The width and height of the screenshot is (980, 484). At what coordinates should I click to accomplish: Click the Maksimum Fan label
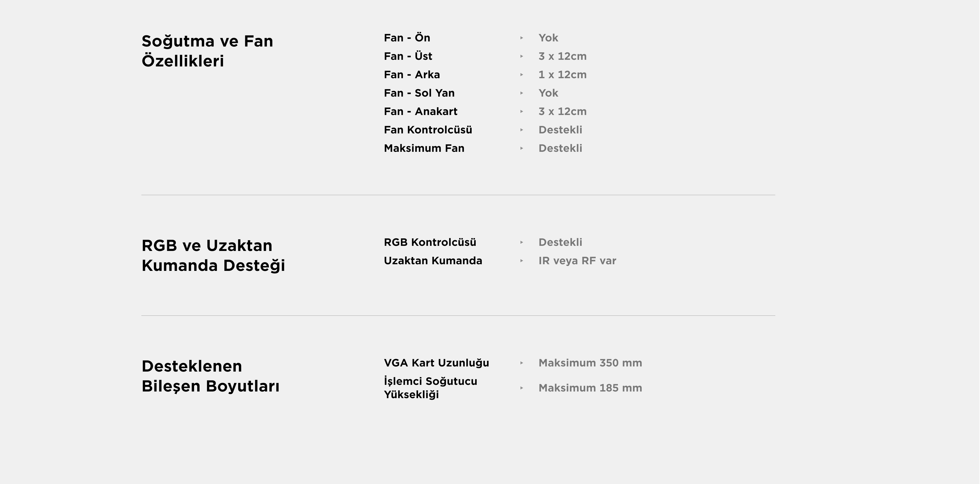(424, 148)
